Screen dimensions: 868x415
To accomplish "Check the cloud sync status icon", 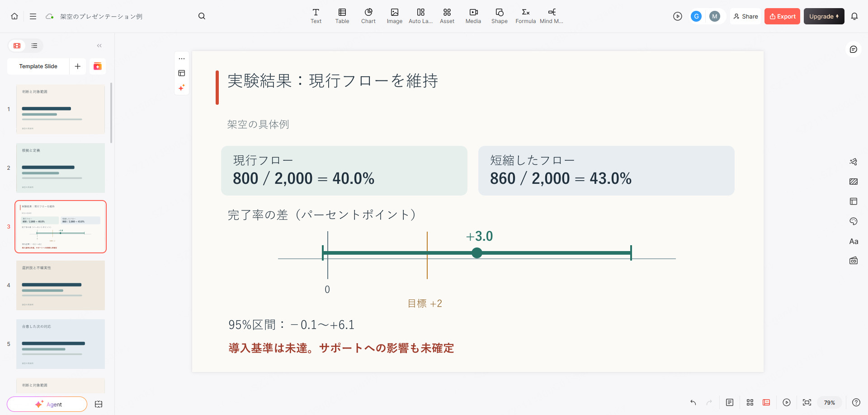I will [50, 16].
